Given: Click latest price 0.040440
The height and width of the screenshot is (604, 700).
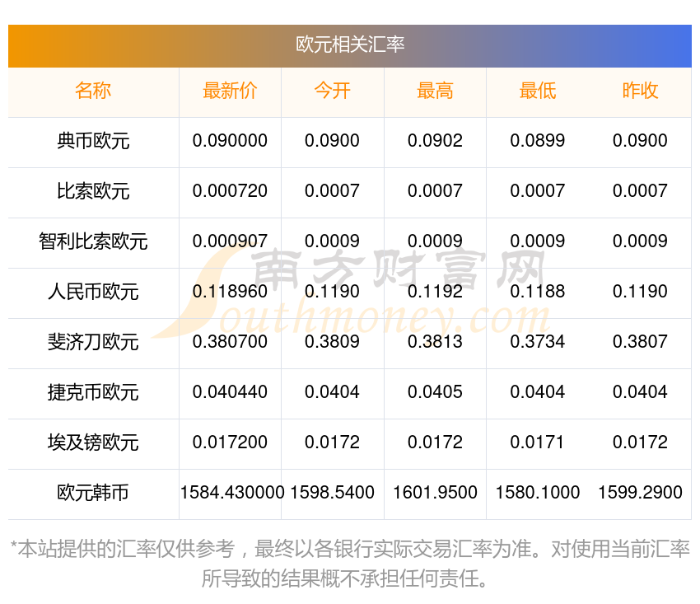Looking at the screenshot, I should tap(230, 391).
